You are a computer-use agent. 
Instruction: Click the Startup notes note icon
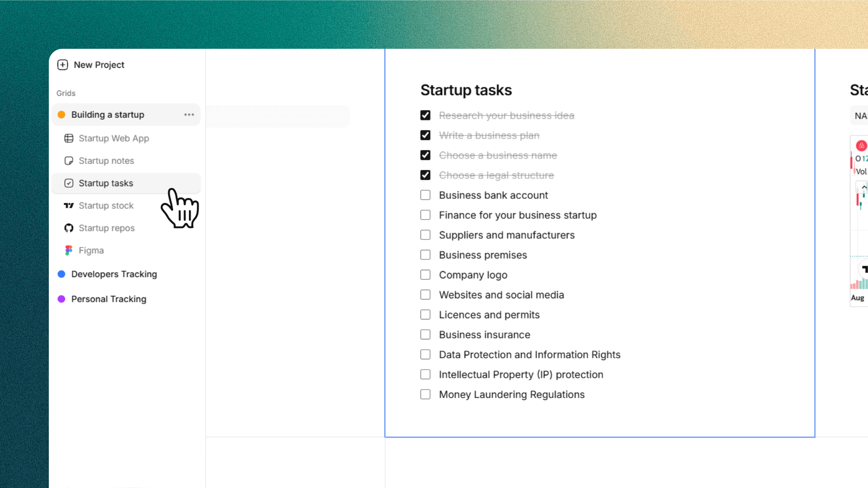69,161
